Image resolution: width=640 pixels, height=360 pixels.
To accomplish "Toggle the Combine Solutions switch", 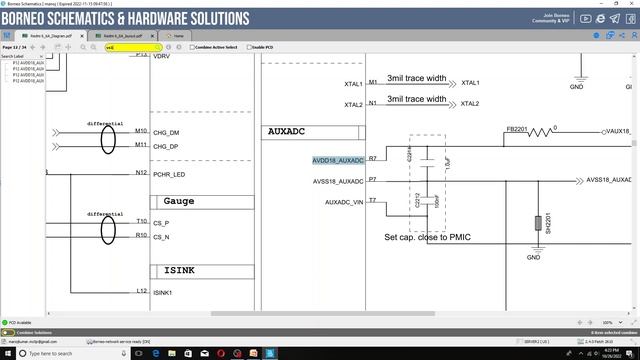I will pos(7,333).
